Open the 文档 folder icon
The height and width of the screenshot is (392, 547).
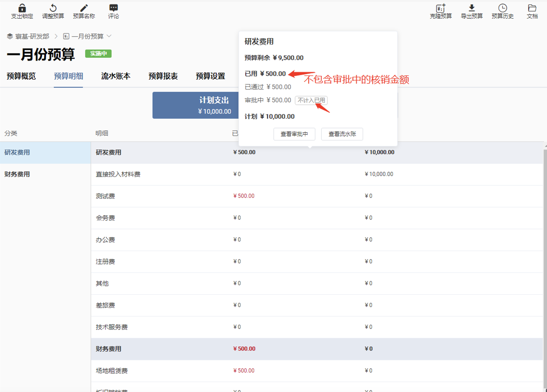(x=532, y=8)
